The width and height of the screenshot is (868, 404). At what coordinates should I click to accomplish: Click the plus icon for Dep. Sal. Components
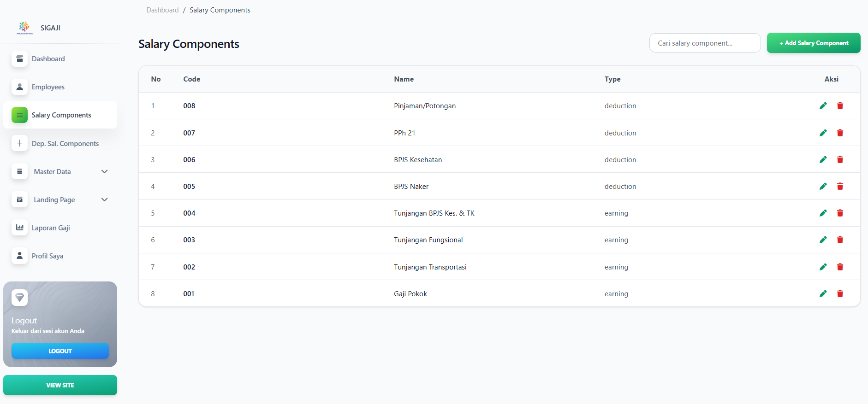(19, 143)
